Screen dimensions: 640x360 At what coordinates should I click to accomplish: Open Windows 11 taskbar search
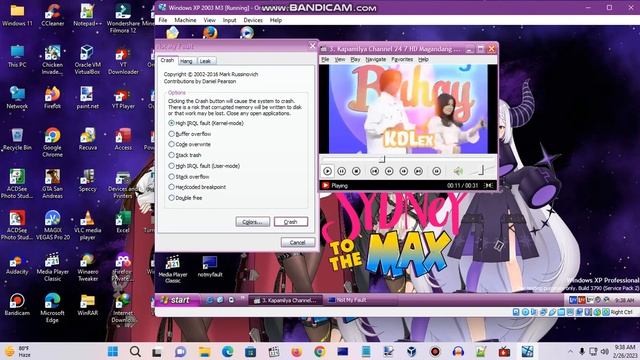(x=136, y=351)
